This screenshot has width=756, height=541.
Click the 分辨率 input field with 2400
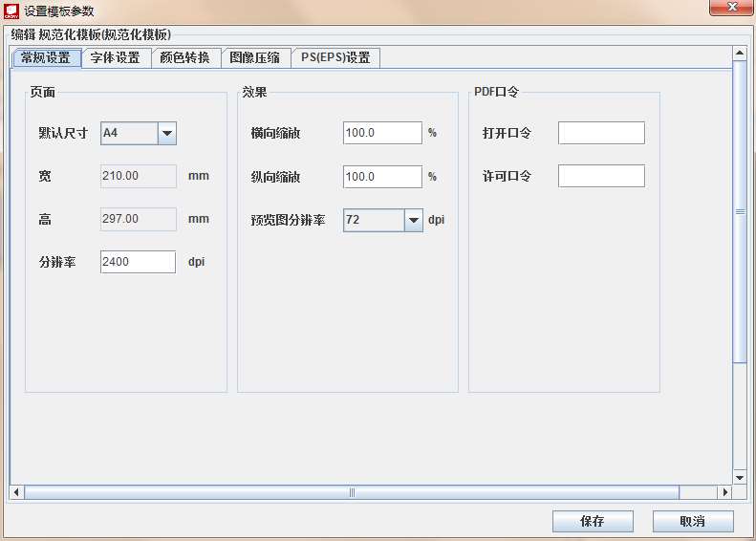tap(138, 262)
